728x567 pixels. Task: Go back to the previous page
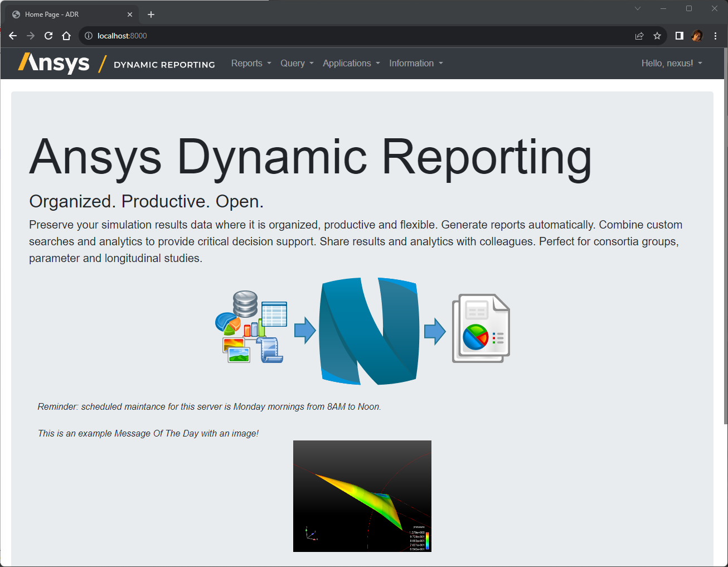pos(13,36)
